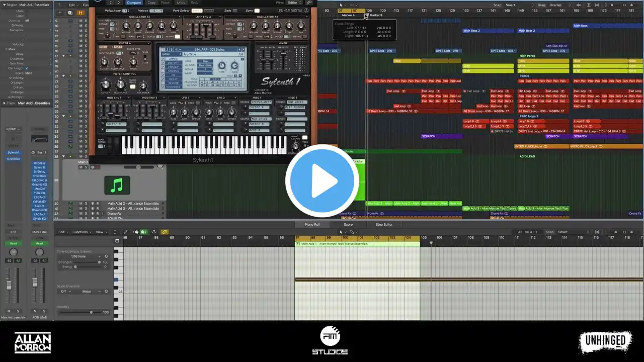This screenshot has width=644, height=362.
Task: Click the Read automation button on the left channel strip
Action: [14, 243]
